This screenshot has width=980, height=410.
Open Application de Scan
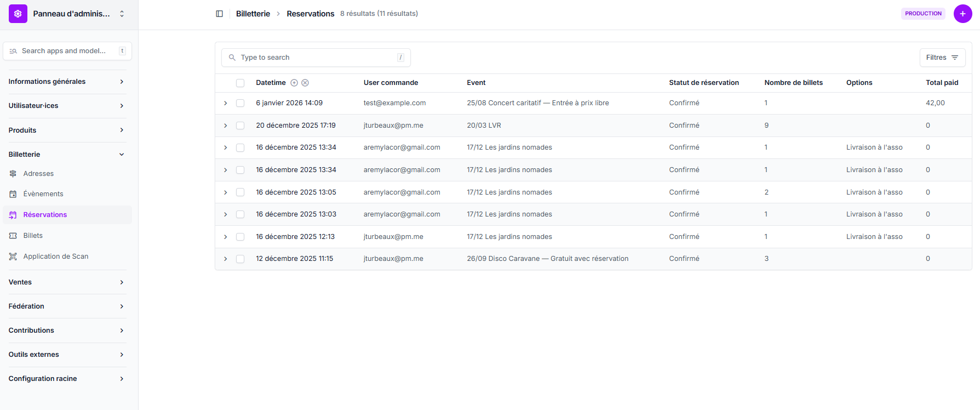click(55, 257)
